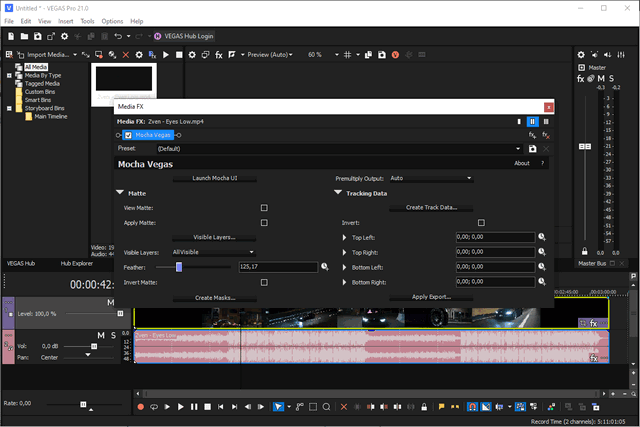Click the Feather animation keyframe icon
The width and height of the screenshot is (640, 427).
point(325,267)
